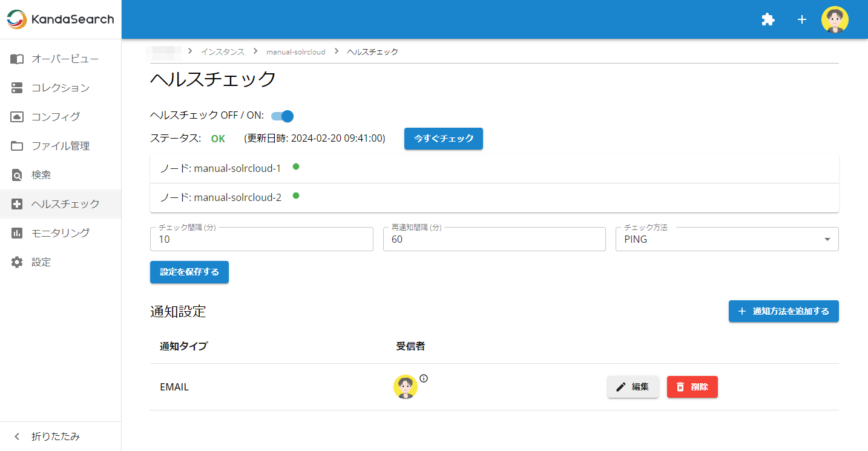Open ファイル管理 in the sidebar
Viewport: 868px width, 451px height.
point(61,146)
